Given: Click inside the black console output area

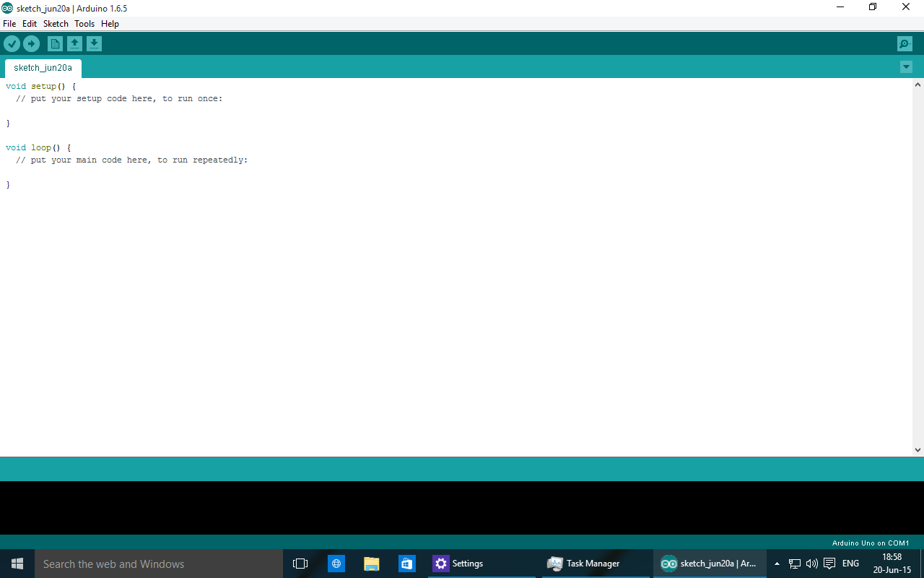Looking at the screenshot, I should click(x=462, y=508).
